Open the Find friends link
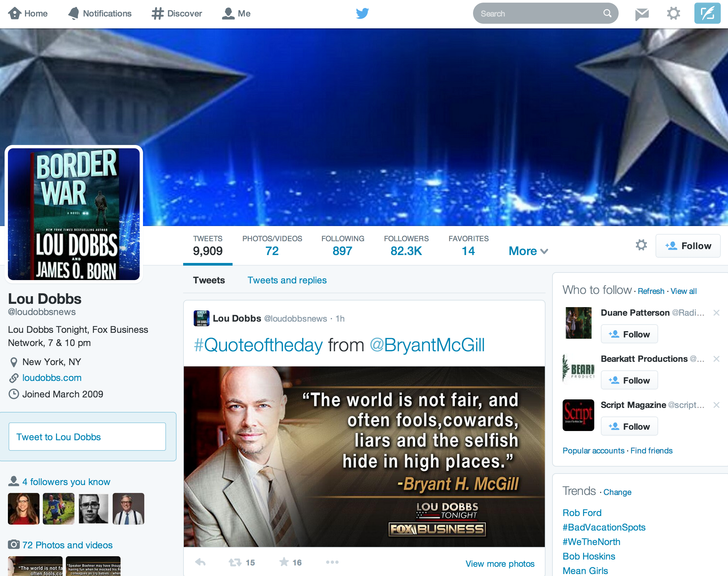Viewport: 728px width, 576px height. tap(652, 451)
